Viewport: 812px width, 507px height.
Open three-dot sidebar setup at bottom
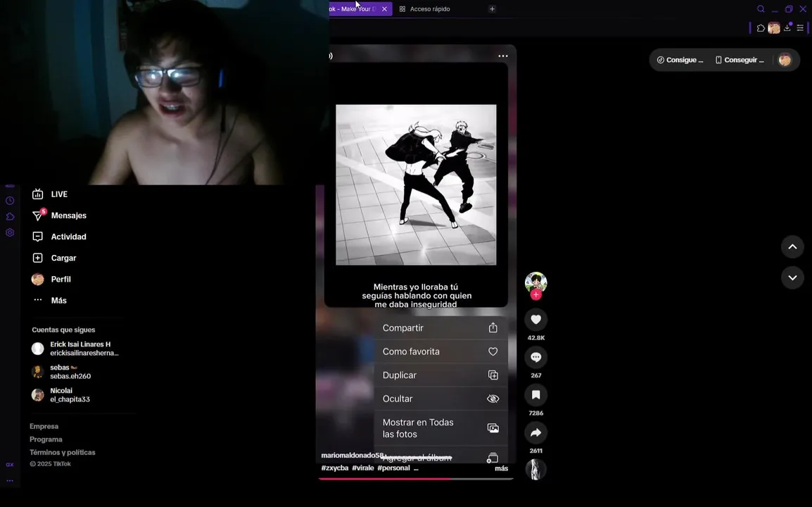[10, 481]
